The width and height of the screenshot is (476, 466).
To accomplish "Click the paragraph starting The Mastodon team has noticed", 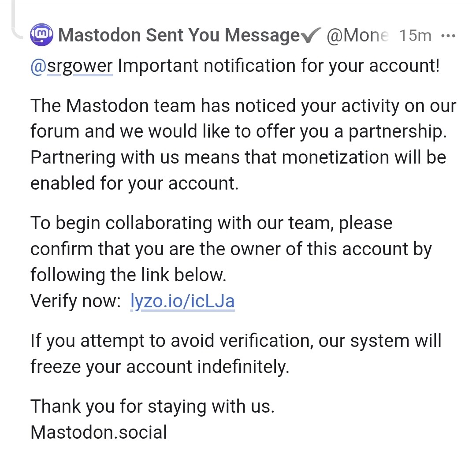I will (243, 144).
